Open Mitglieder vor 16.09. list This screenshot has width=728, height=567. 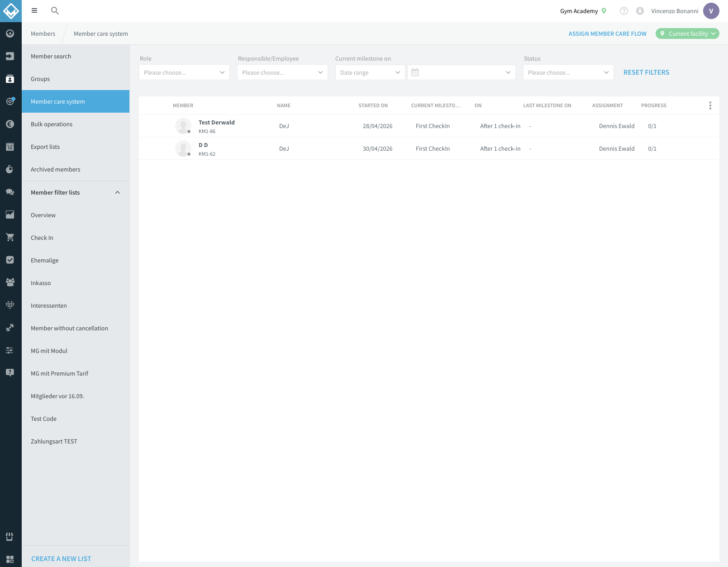pos(76,396)
